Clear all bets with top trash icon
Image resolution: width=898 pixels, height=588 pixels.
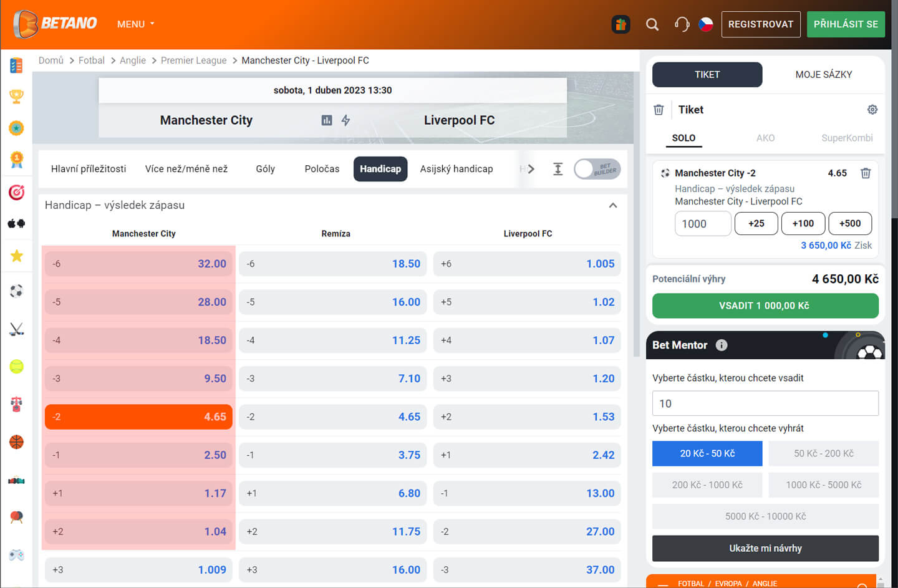(x=659, y=110)
